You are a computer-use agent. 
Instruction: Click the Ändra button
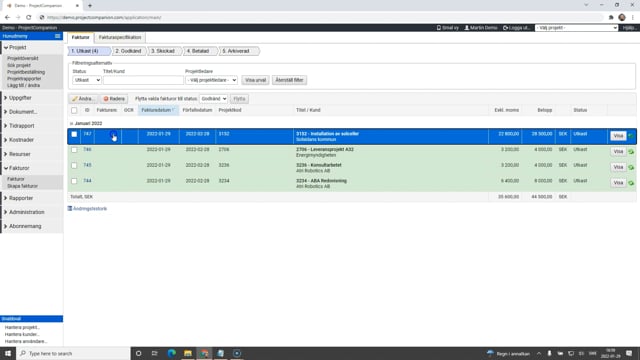83,99
